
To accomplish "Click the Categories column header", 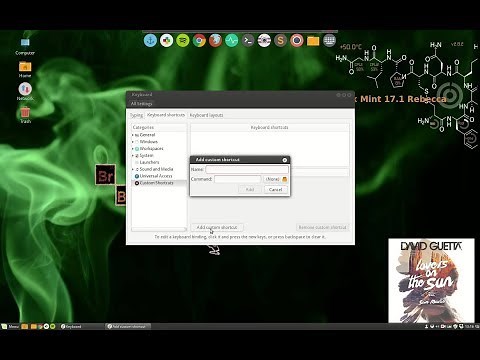I will pos(159,128).
